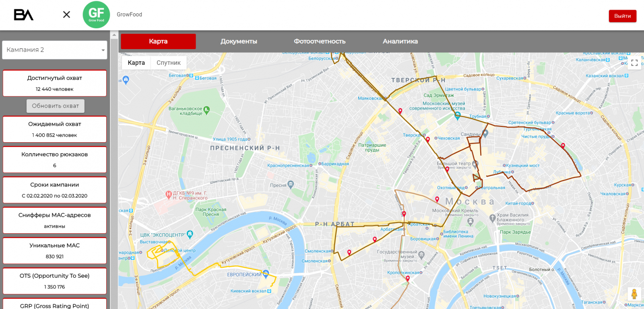
Task: Switch map to Спутник satellite view
Action: point(169,63)
